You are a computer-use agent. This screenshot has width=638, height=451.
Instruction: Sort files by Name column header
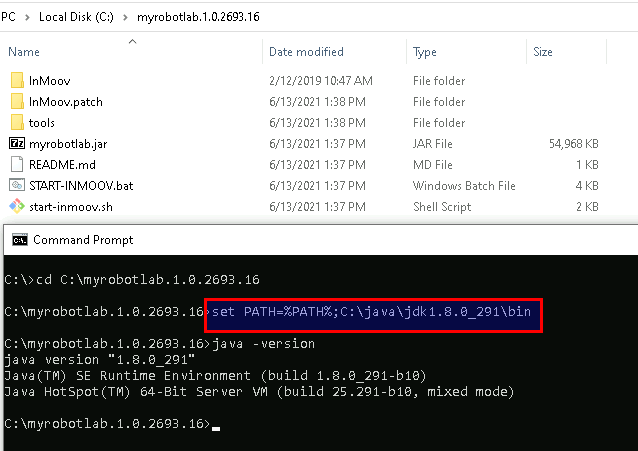tap(24, 52)
